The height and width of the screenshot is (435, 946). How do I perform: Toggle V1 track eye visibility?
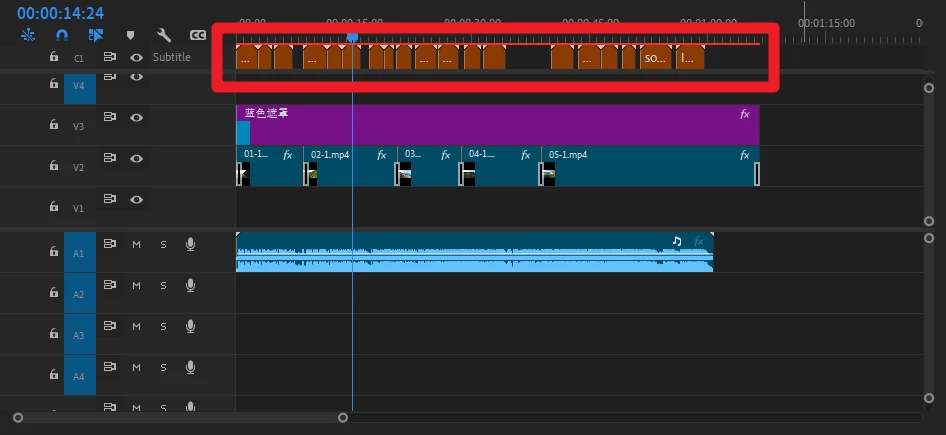[x=136, y=199]
